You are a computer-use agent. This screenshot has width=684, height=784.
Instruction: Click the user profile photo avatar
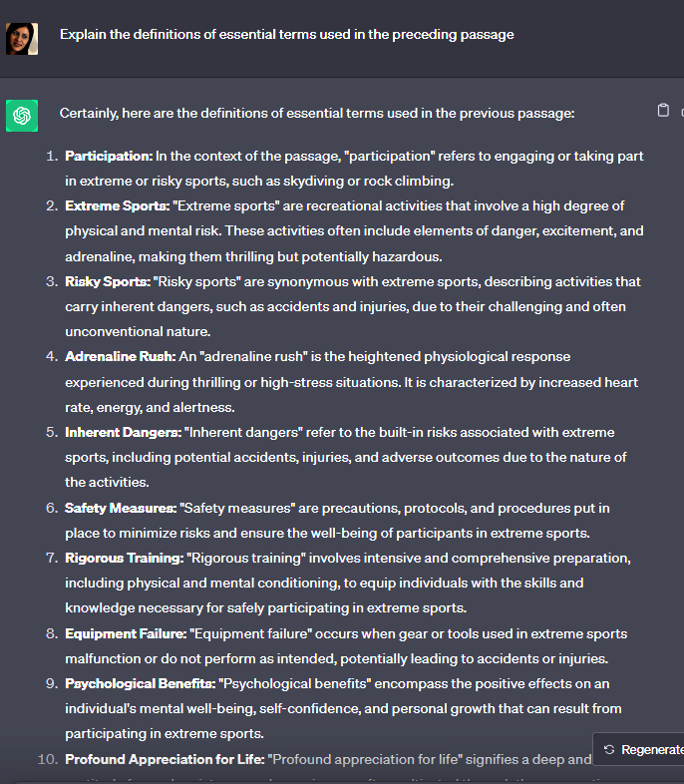pos(22,39)
